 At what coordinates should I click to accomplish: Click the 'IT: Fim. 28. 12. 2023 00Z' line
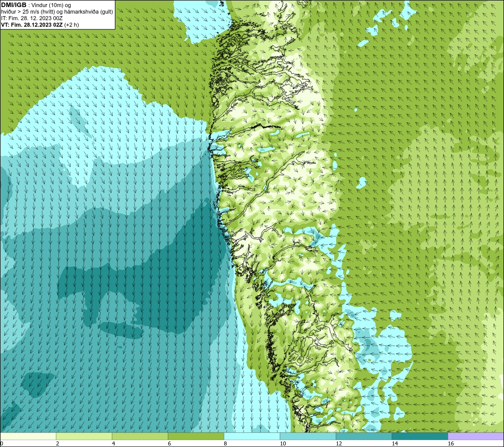tap(32, 18)
